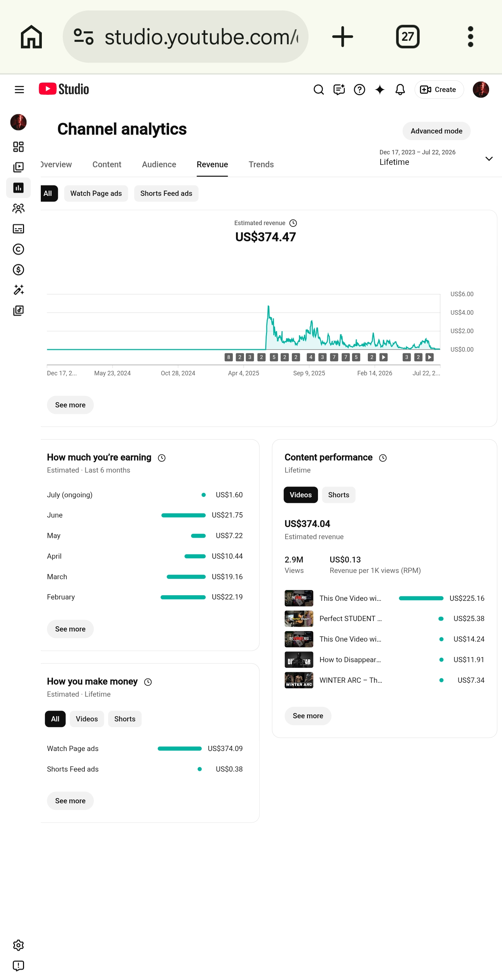Open the How to Disappear video row
Image resolution: width=502 pixels, height=980 pixels.
[385, 660]
